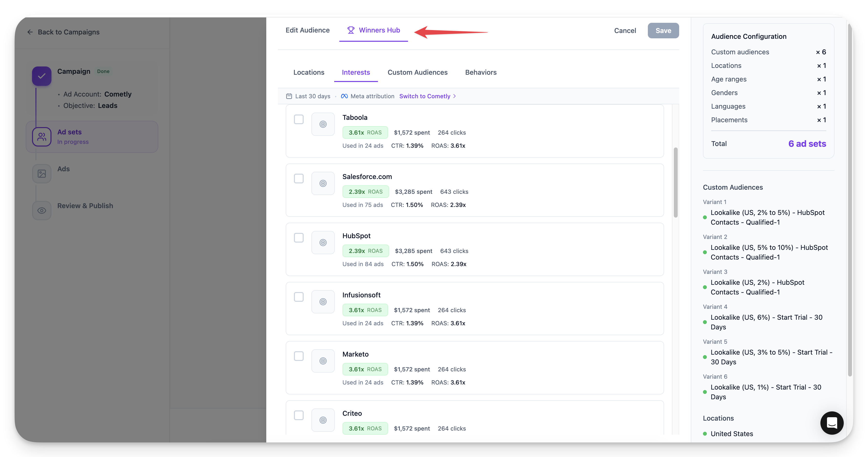This screenshot has height=457, width=868.
Task: Switch to the Edit Audience tab
Action: point(307,30)
